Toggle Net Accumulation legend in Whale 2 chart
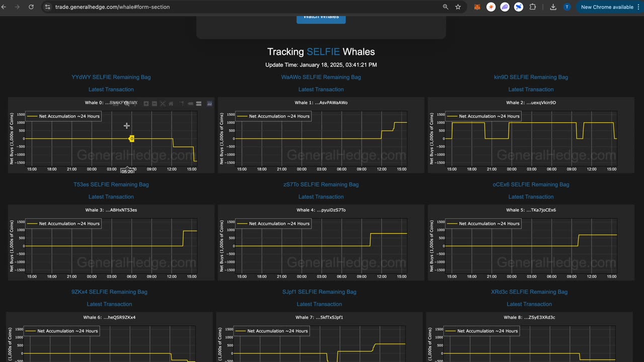644x362 pixels. click(x=483, y=116)
